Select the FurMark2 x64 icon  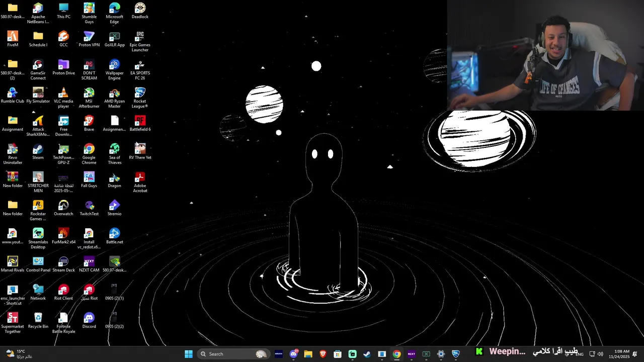[63, 236]
